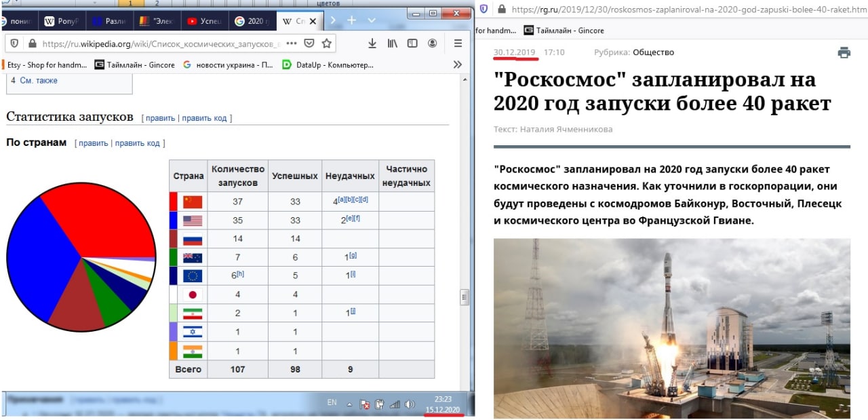Show hidden tray icons arrow
Screen dimensions: 868x420
pyautogui.click(x=350, y=404)
